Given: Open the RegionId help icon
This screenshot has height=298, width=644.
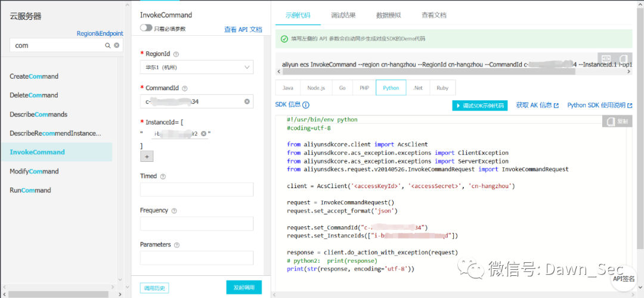Looking at the screenshot, I should pyautogui.click(x=177, y=54).
